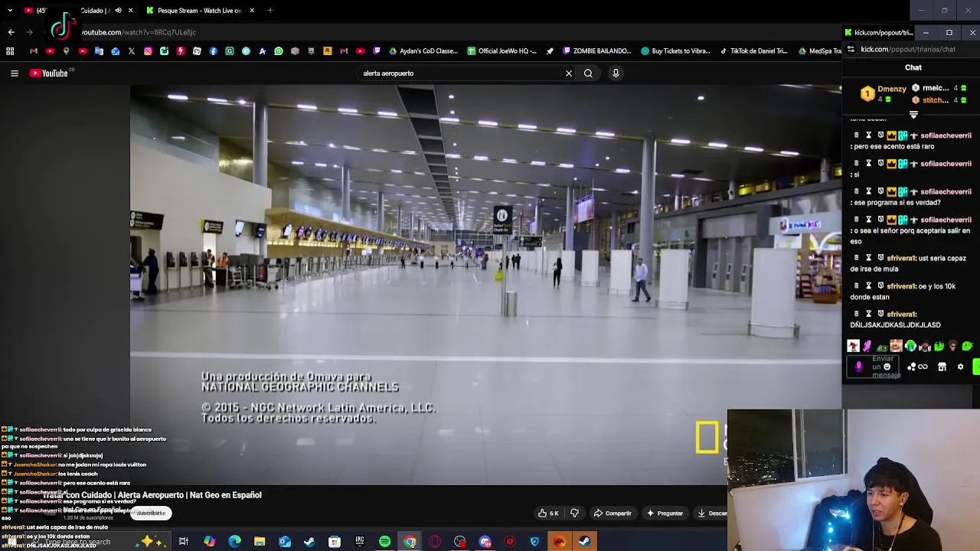980x551 pixels.
Task: Delete sfrivera1's 'ust seria capaz' message
Action: coord(856,258)
